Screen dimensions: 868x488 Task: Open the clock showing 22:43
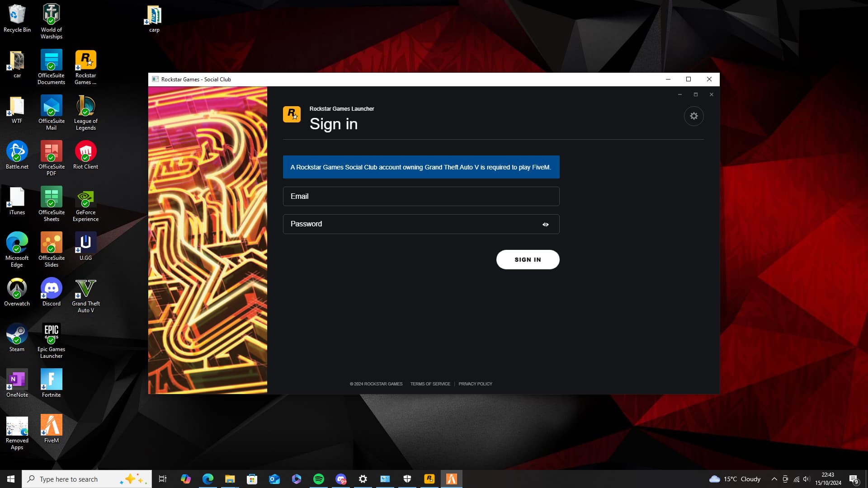click(x=828, y=479)
